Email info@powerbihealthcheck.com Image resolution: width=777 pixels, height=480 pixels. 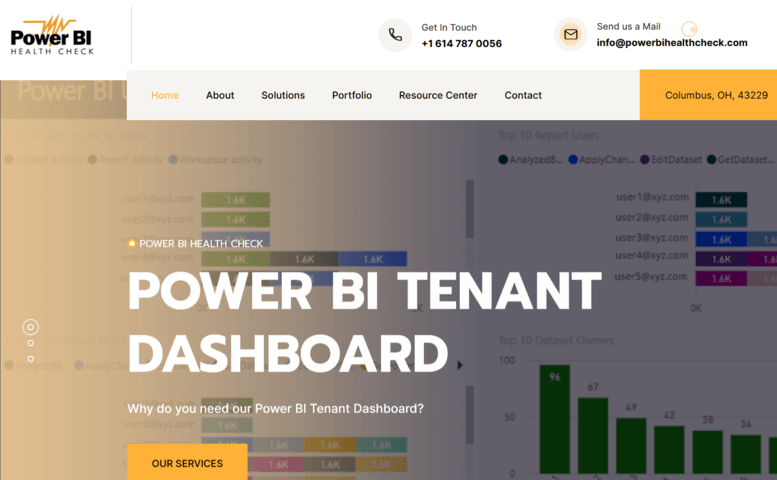click(x=671, y=43)
